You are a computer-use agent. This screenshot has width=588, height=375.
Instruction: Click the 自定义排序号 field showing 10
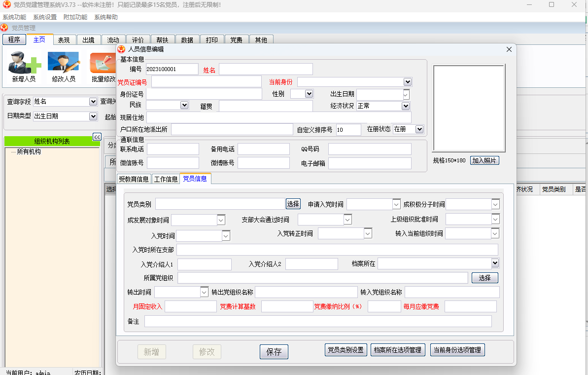348,129
